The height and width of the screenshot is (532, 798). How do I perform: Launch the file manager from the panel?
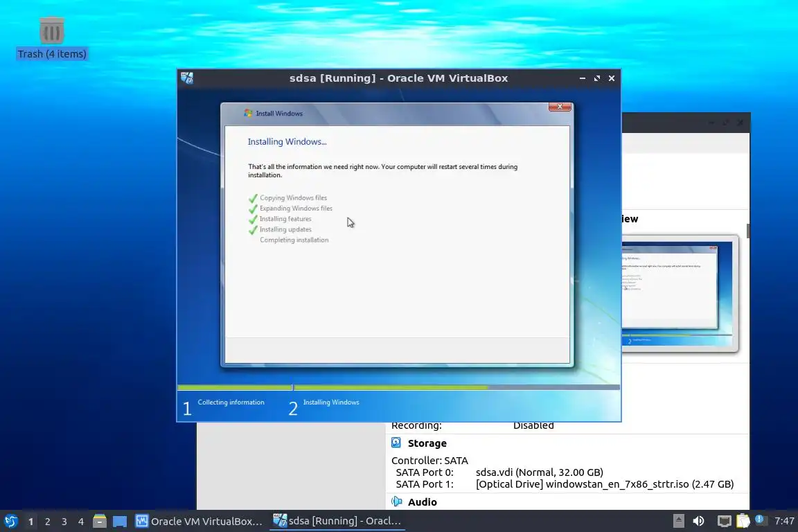(100, 521)
